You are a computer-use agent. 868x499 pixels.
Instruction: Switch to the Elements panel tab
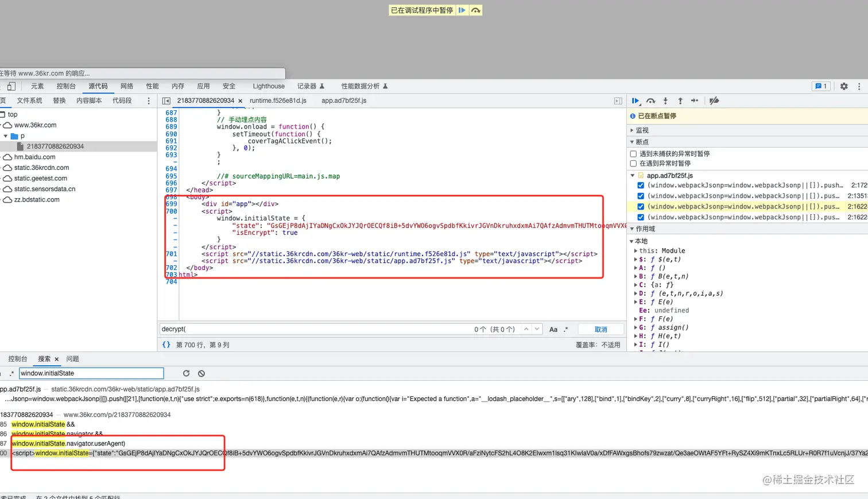tap(37, 86)
